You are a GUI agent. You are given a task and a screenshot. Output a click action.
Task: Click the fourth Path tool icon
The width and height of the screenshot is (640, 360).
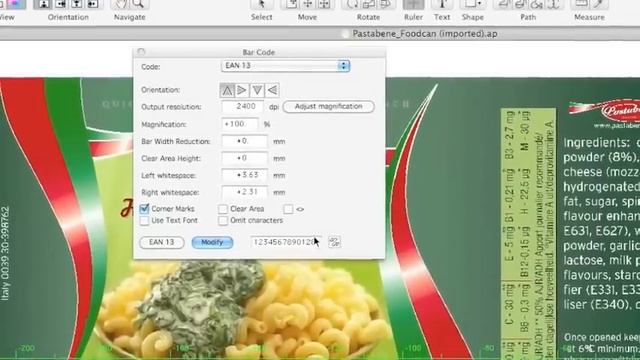[x=554, y=4]
